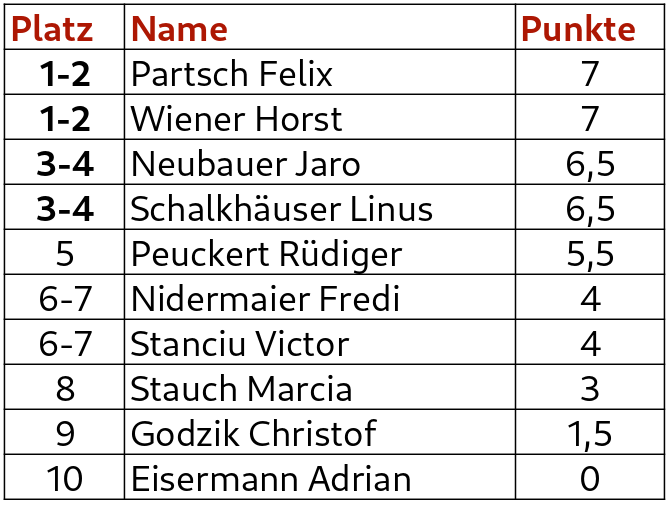Click the Punkte column header
669x505 pixels.
[x=579, y=29]
